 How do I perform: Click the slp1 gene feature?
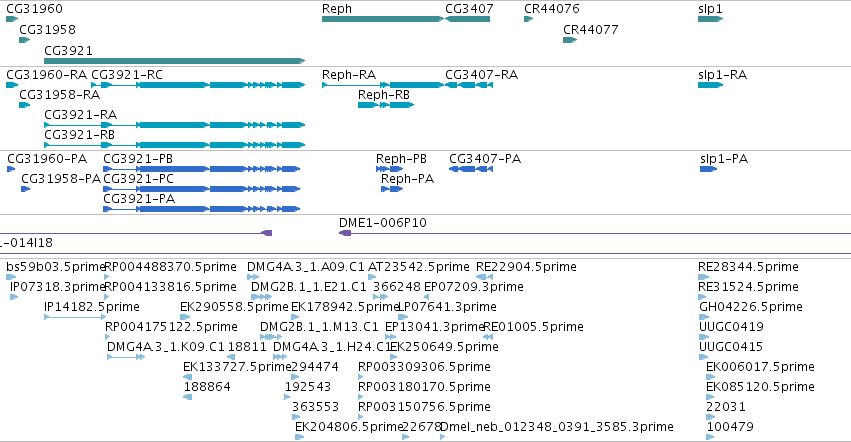[710, 19]
